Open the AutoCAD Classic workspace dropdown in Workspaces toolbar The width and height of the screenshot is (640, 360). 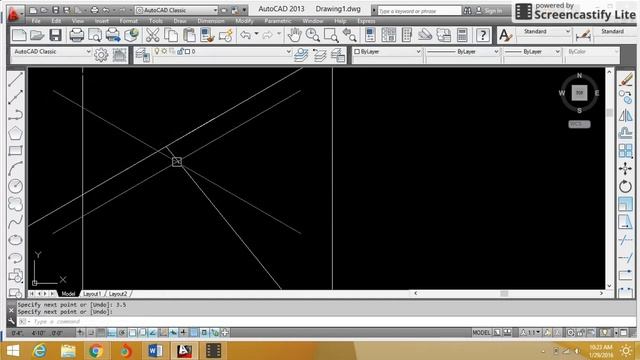click(88, 52)
